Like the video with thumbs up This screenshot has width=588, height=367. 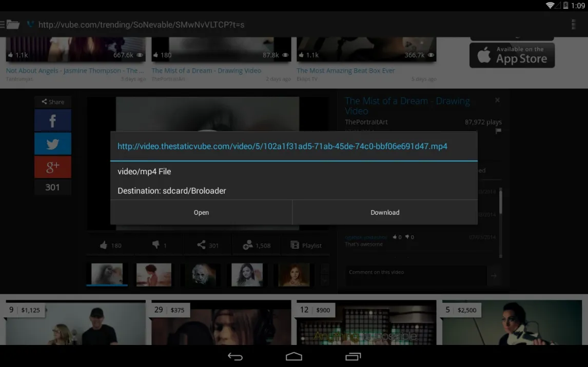click(x=110, y=246)
